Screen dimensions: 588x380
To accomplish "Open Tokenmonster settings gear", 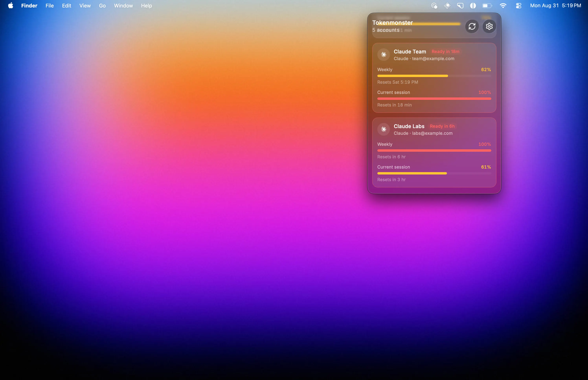I will tap(489, 26).
